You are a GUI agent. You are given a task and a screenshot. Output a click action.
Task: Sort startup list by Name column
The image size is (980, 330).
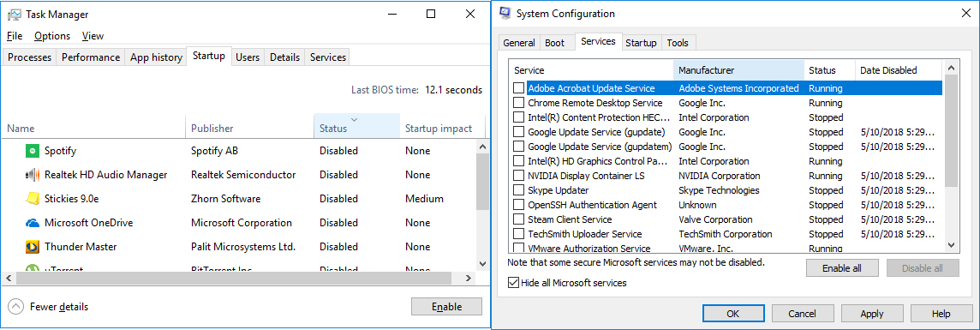pyautogui.click(x=93, y=126)
